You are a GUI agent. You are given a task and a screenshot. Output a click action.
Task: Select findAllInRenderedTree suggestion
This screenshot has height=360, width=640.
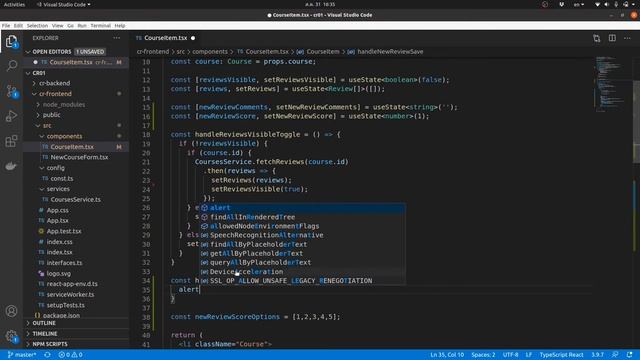[x=302, y=217]
